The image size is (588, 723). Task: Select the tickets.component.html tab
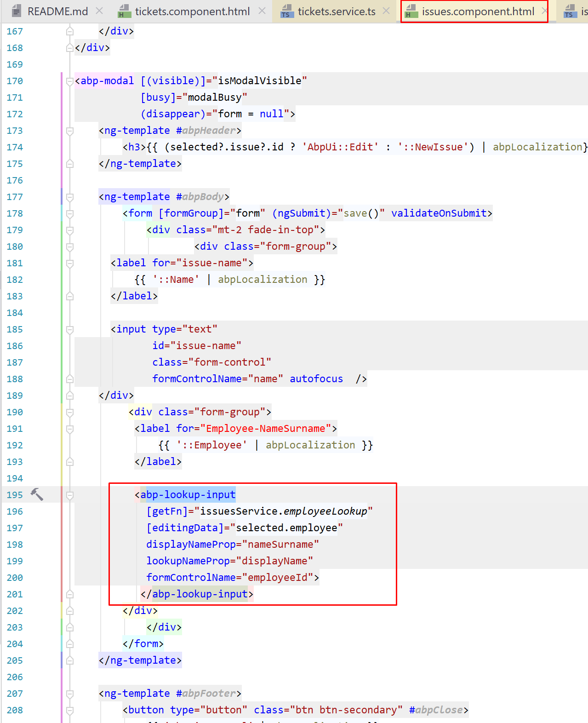click(x=192, y=11)
